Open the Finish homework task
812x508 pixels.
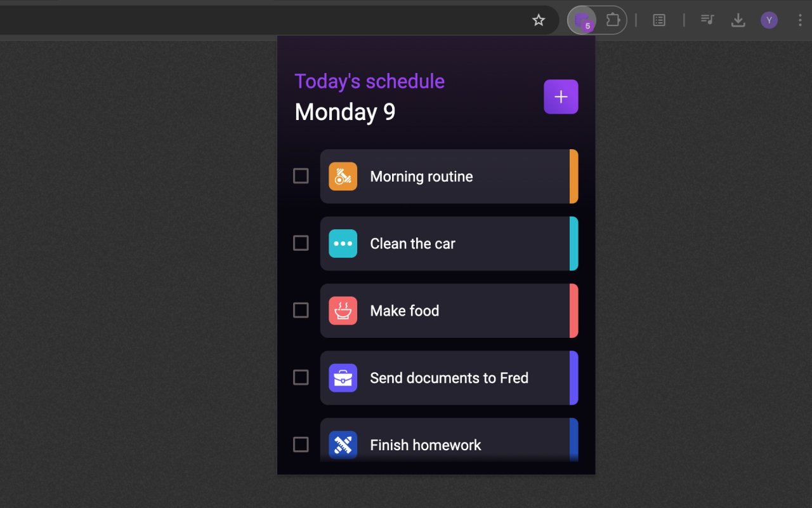[x=449, y=440]
